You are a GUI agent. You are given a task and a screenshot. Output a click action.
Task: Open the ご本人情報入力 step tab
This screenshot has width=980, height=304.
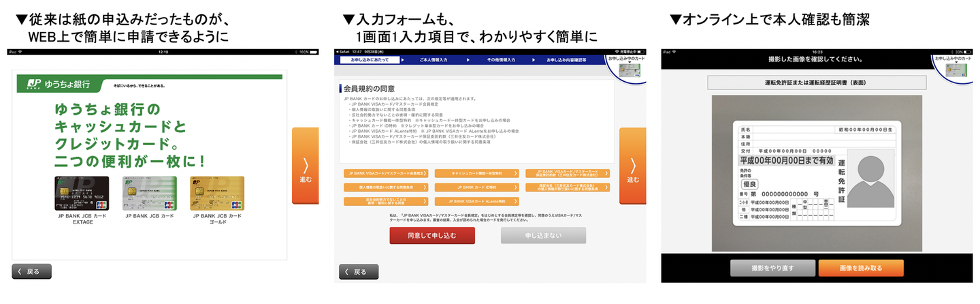[433, 60]
